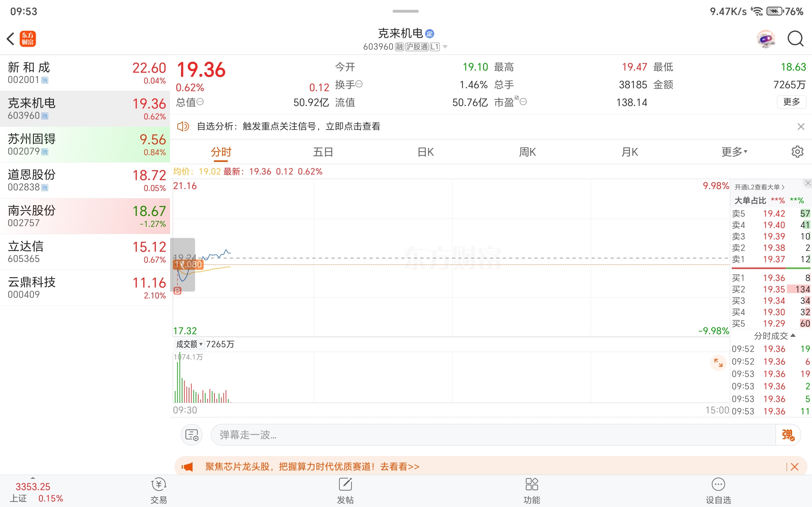
Task: Toggle the 弹 danmaku switch
Action: tap(788, 435)
